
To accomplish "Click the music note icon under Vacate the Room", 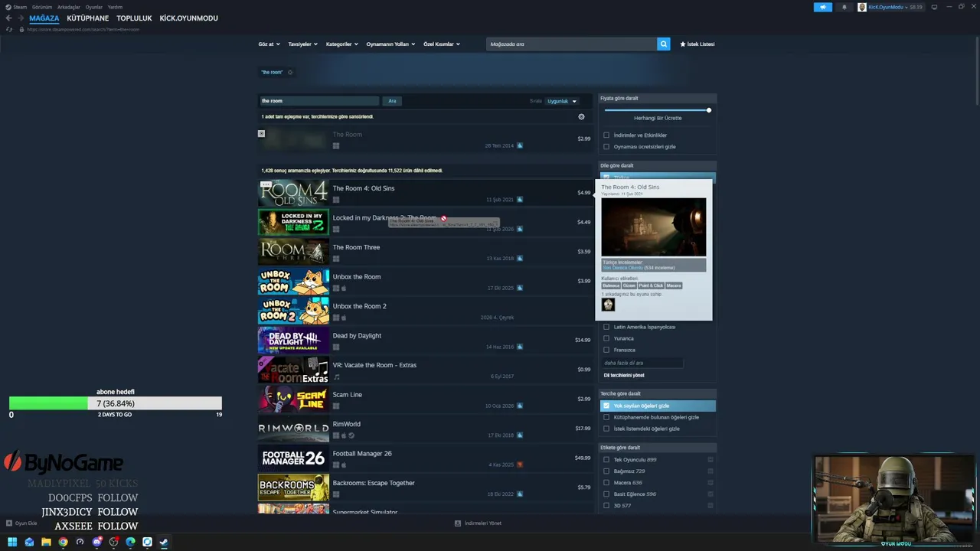I will click(336, 377).
